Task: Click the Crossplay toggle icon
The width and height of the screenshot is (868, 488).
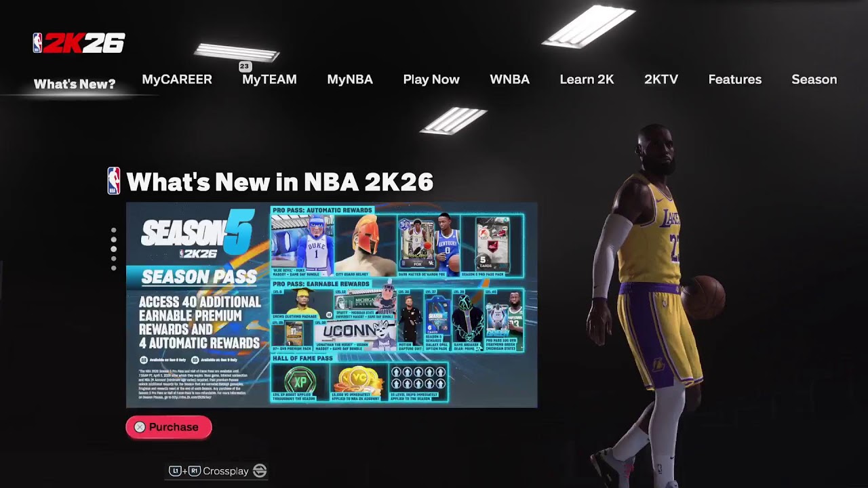Action: point(260,470)
